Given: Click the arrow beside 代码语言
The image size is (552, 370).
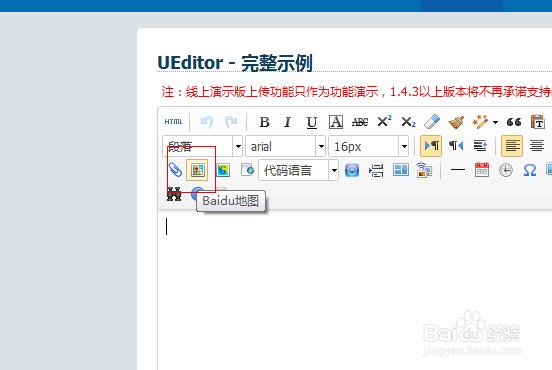Looking at the screenshot, I should point(334,170).
